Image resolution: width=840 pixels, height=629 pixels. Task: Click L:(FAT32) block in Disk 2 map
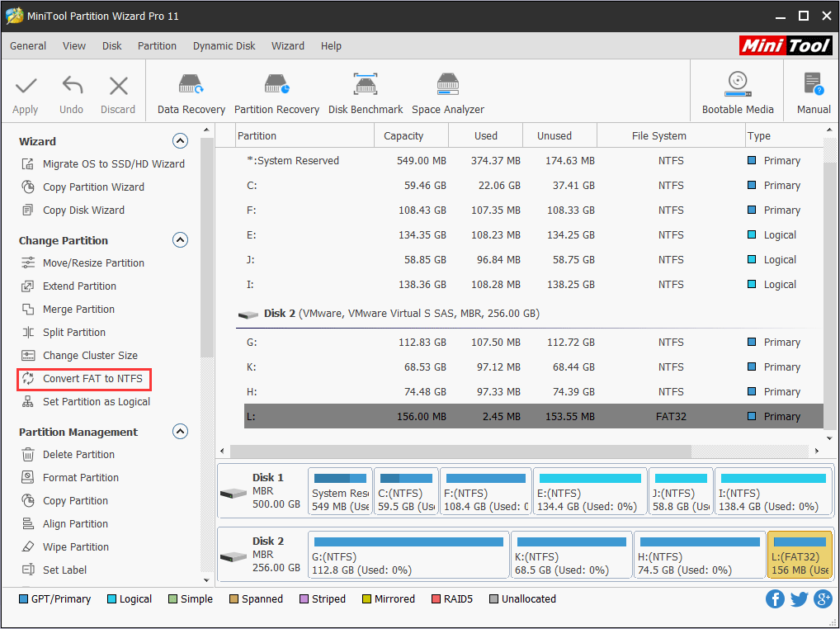click(800, 555)
